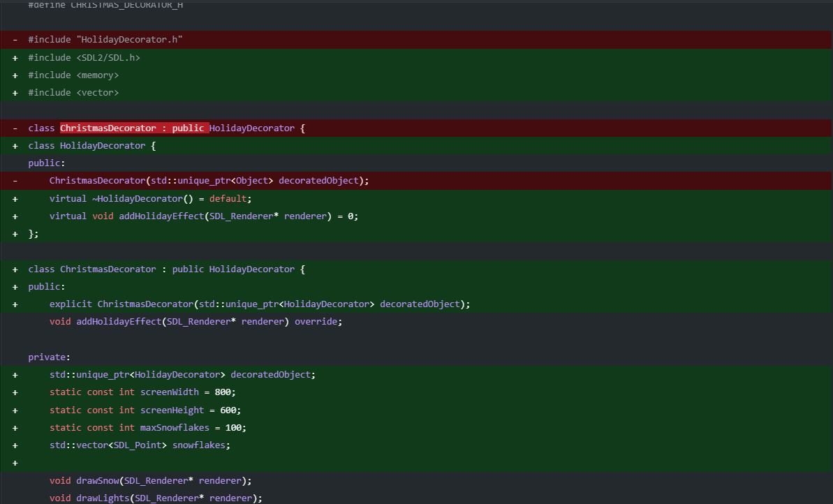Click the pure virtual addHolidayEffect declaration ending '= 0'
Screen dimensions: 833x504
tap(203, 216)
